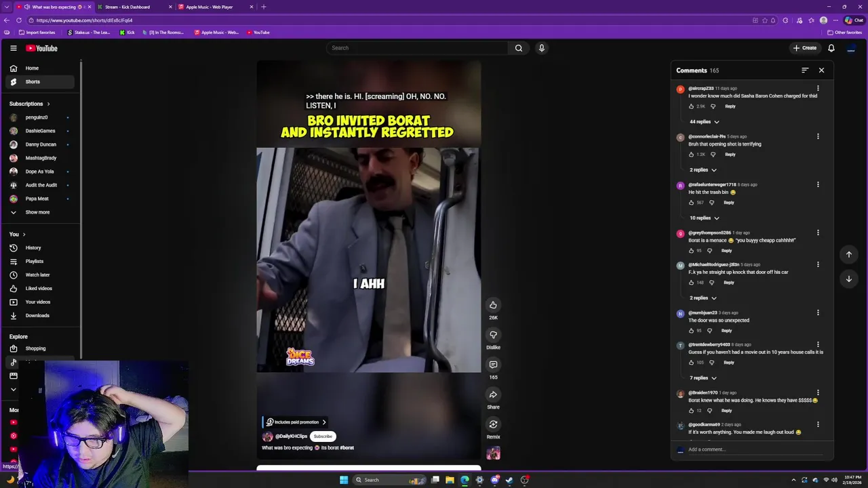Screen dimensions: 868x488
Task: Dislike the Short
Action: point(493,335)
